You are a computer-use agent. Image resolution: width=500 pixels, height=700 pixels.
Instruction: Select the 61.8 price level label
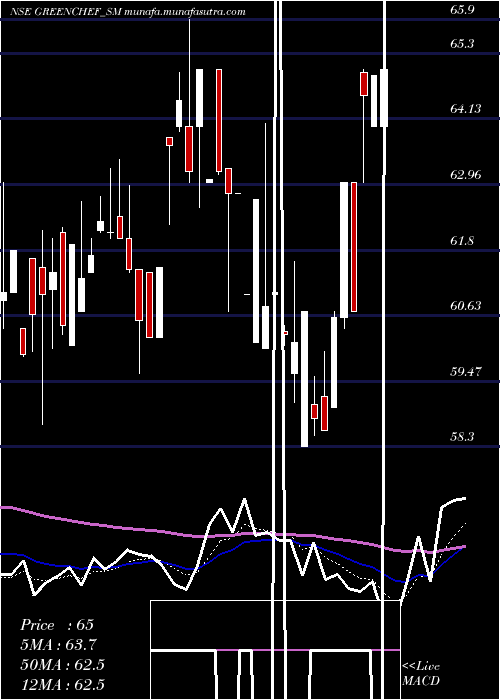coord(462,241)
